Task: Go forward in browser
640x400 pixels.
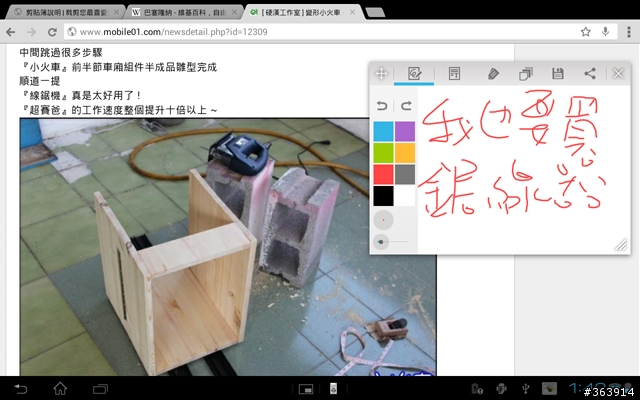Action: point(31,32)
